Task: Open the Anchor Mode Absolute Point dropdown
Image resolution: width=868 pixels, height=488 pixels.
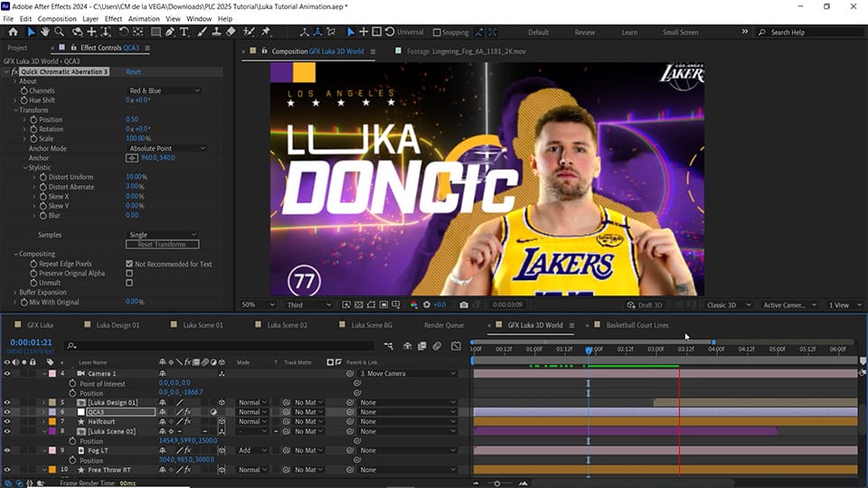Action: [166, 148]
